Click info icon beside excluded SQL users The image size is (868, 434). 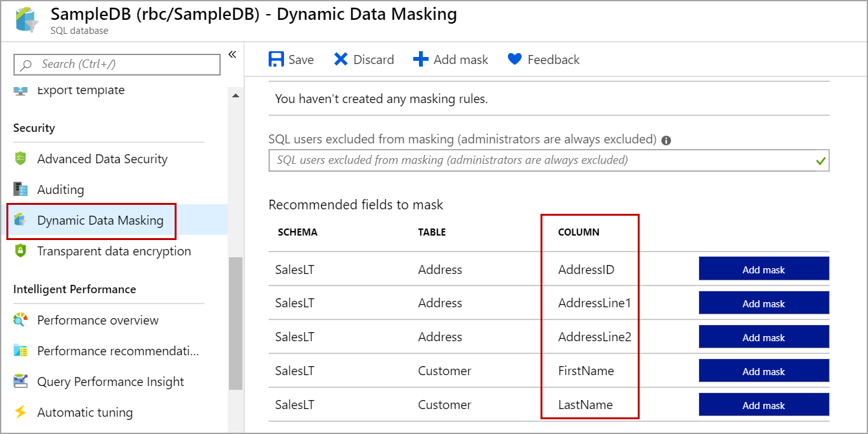(x=666, y=140)
